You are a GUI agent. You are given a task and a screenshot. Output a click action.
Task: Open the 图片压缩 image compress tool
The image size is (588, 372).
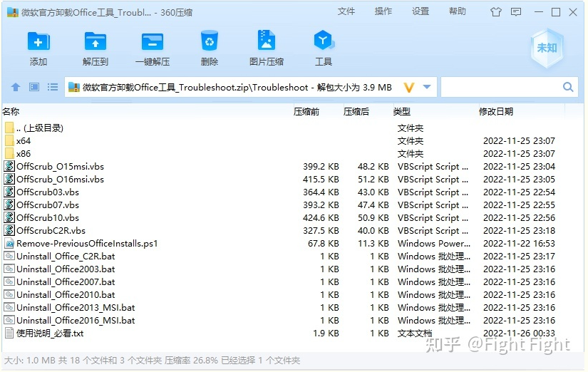click(267, 41)
